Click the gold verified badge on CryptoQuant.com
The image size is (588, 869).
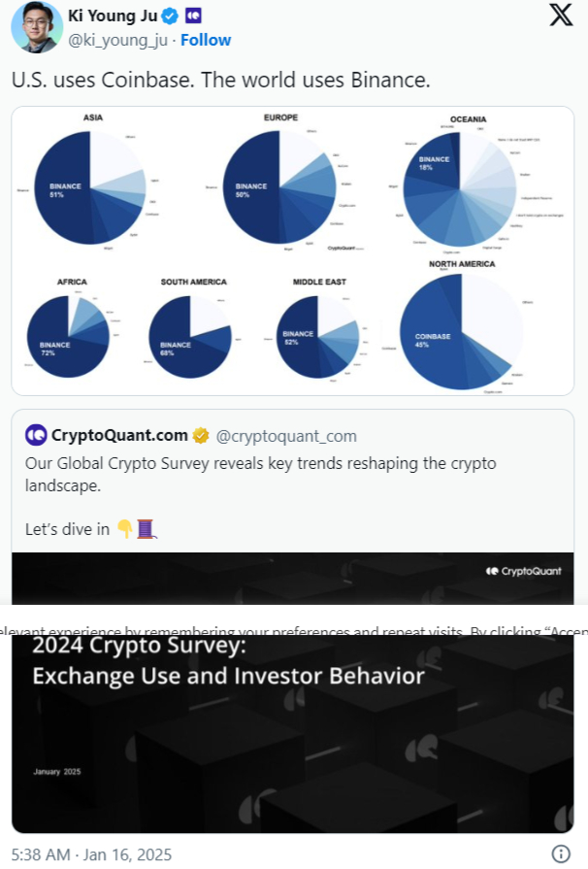pos(201,435)
